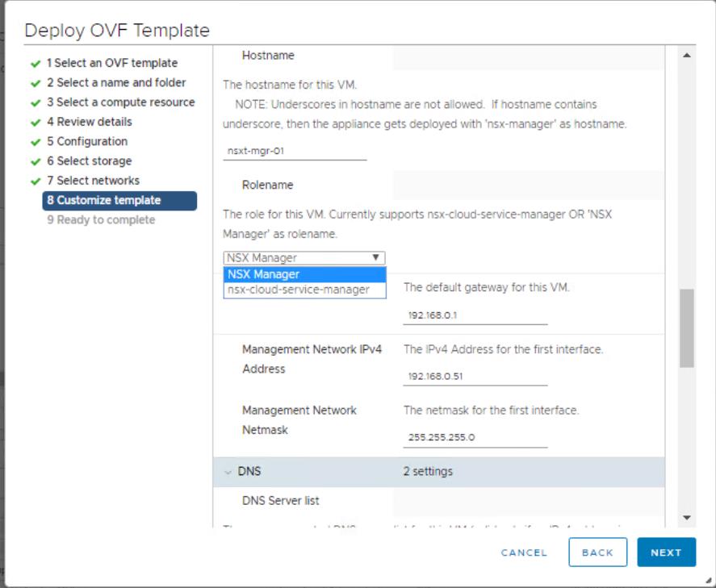Click the scrollbar up arrow
716x588 pixels.
click(687, 55)
